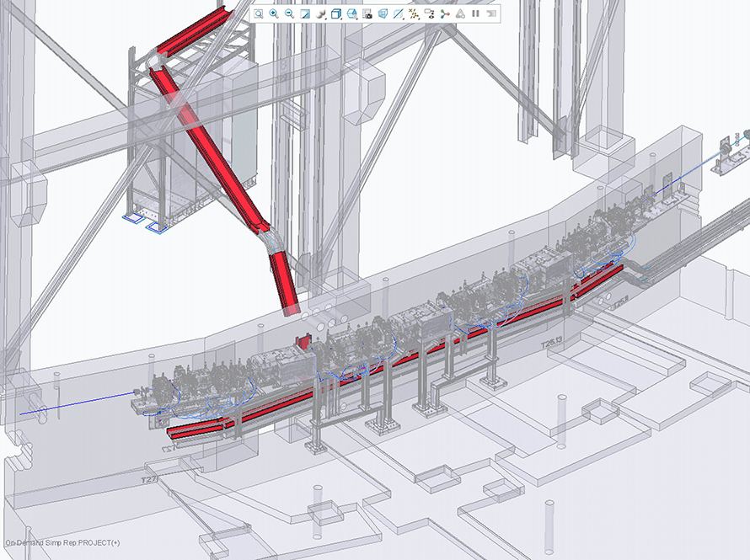Click the Zoom In tool
The image size is (750, 560).
[x=273, y=12]
